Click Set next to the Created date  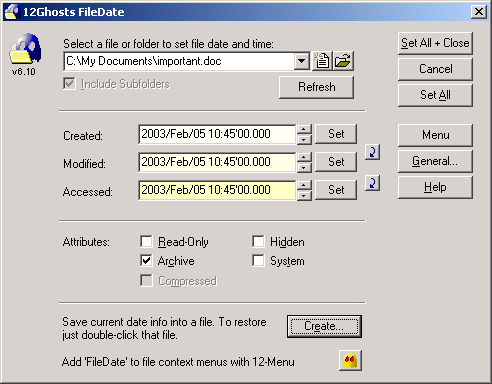point(336,134)
